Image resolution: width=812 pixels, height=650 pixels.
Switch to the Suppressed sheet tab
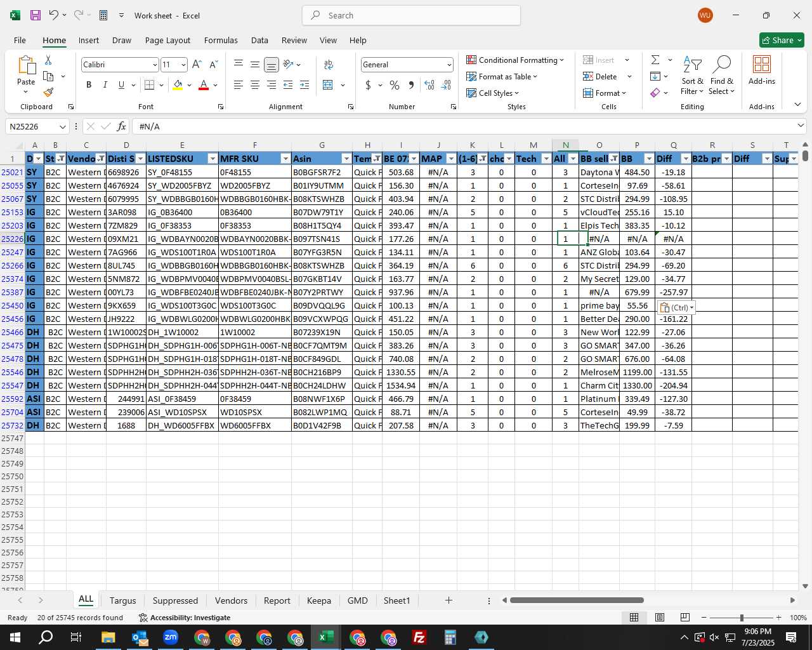point(175,600)
